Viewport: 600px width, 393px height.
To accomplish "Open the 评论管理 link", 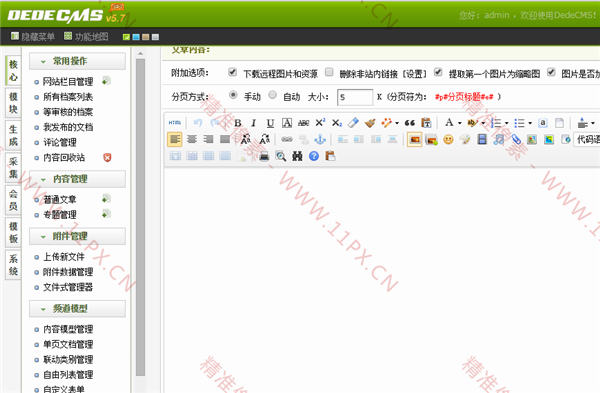I will click(x=60, y=142).
